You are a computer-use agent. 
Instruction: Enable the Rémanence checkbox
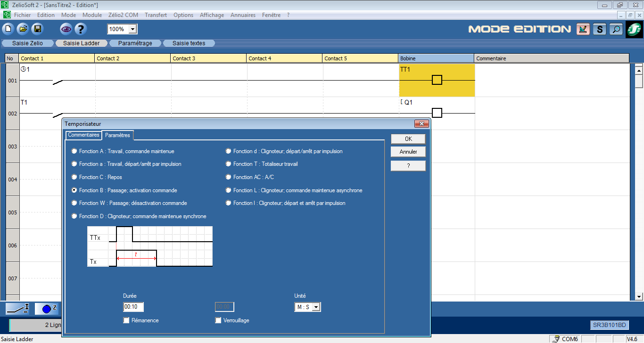(x=126, y=320)
